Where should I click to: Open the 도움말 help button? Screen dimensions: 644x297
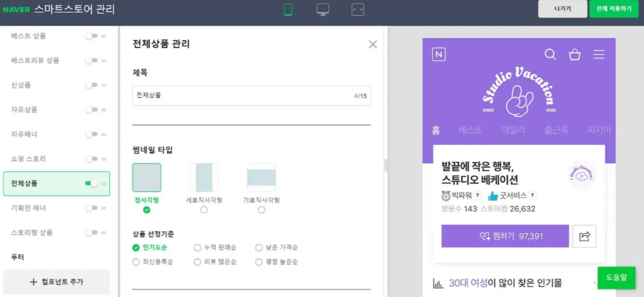[x=617, y=278]
